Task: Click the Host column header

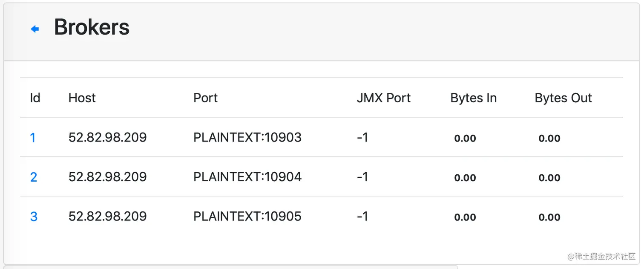Action: [82, 98]
